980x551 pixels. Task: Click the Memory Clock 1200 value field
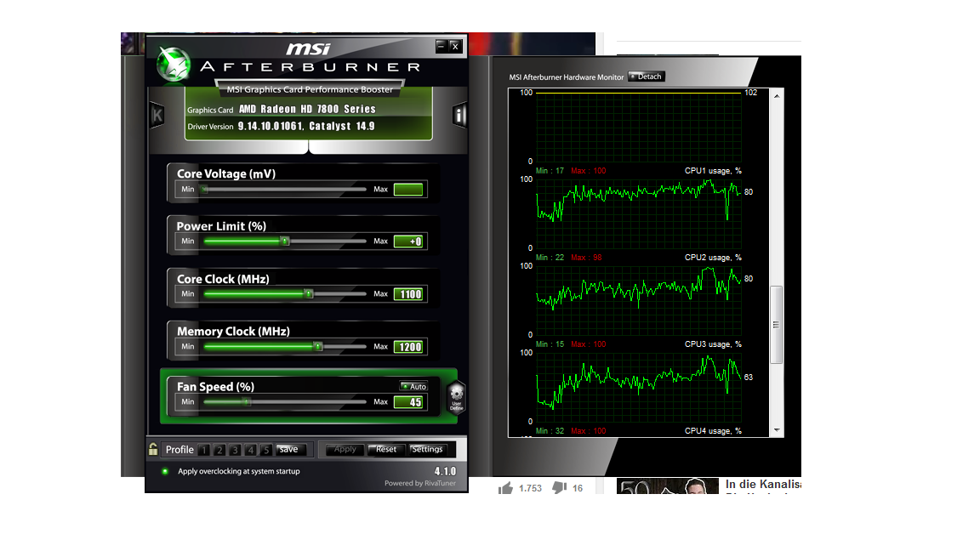click(x=408, y=347)
